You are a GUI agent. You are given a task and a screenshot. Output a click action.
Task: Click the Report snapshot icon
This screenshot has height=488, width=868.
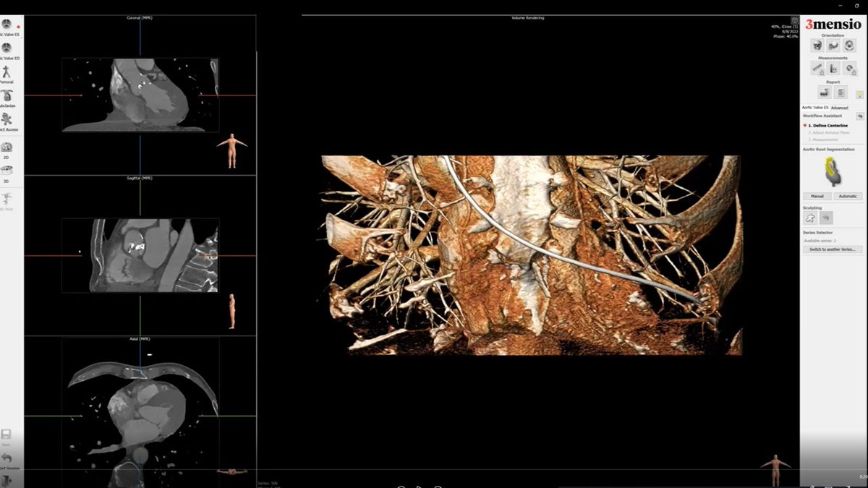click(824, 93)
